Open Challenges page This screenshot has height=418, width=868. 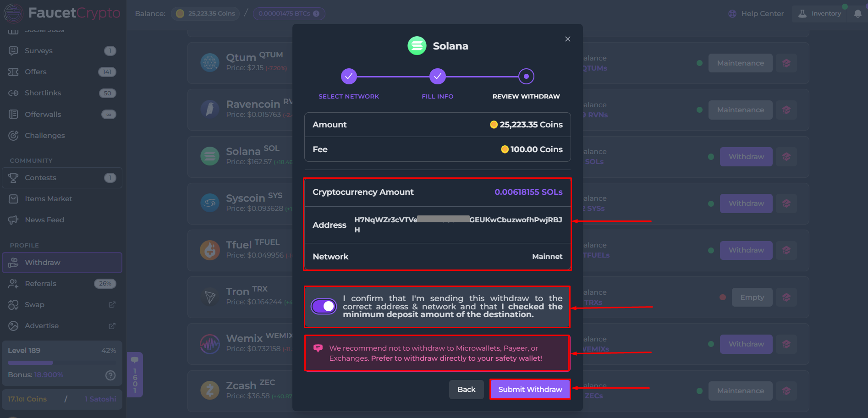click(x=62, y=135)
